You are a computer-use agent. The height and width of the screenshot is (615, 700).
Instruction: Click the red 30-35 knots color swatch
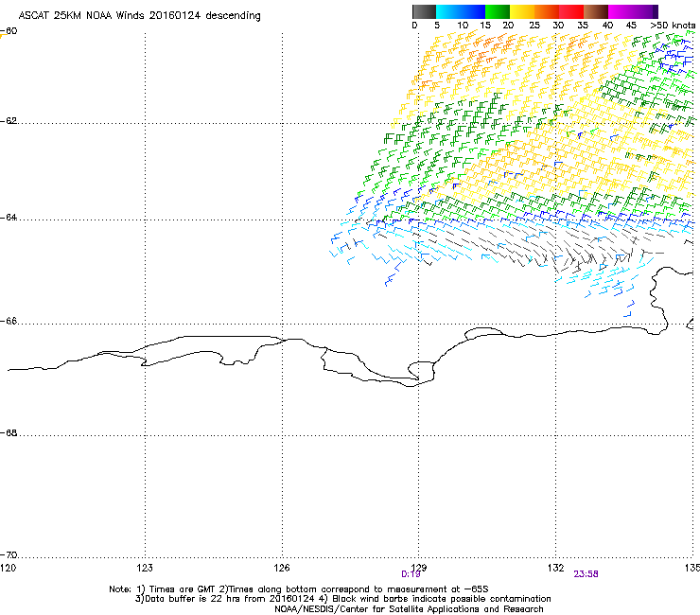pyautogui.click(x=571, y=11)
